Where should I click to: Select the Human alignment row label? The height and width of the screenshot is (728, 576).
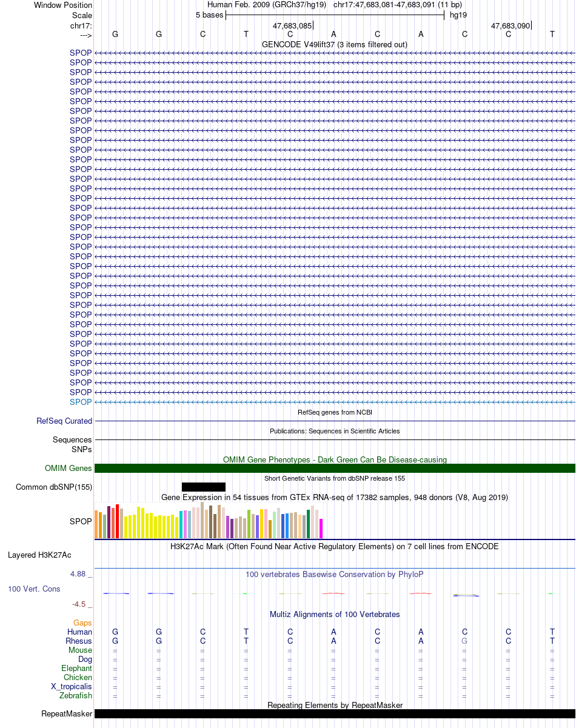coord(80,632)
